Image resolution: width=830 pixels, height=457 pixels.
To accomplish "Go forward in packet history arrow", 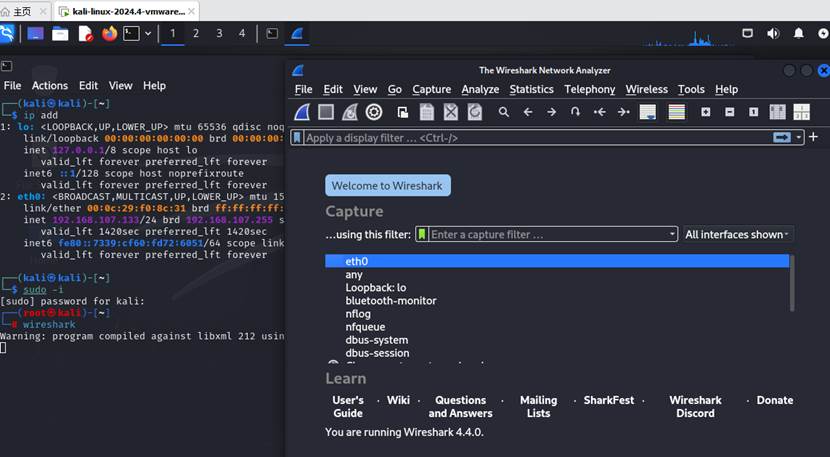I will [552, 112].
